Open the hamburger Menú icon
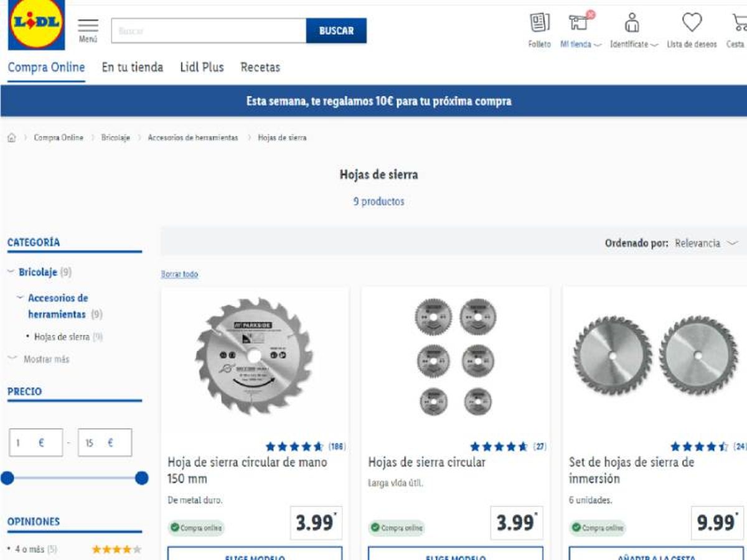 [x=88, y=26]
